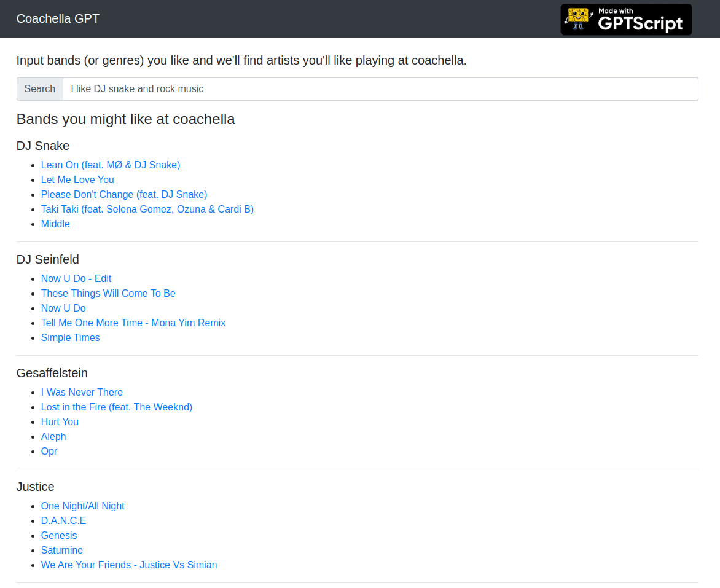Open We Are Your Friends - Justice Vs Simian
This screenshot has height=588, width=720.
129,564
